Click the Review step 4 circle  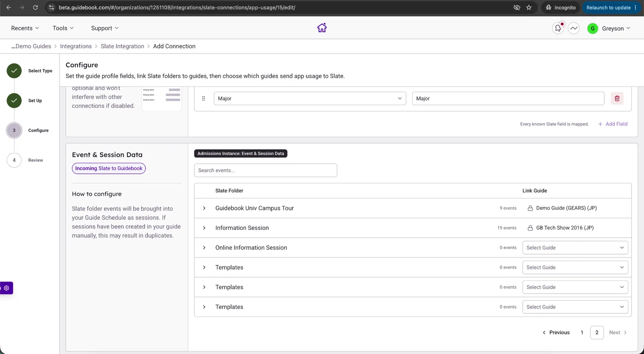click(x=14, y=160)
